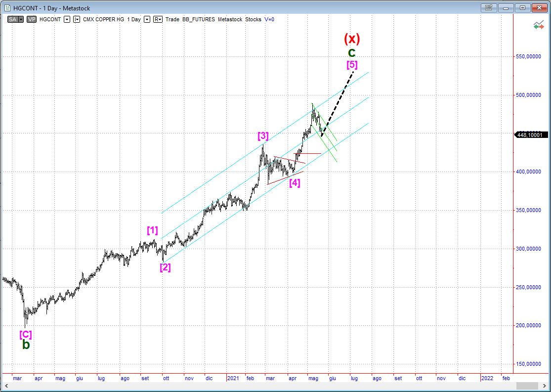Click the right arrow of the horizontal scrollbar
The height and width of the screenshot is (392, 551).
544,385
